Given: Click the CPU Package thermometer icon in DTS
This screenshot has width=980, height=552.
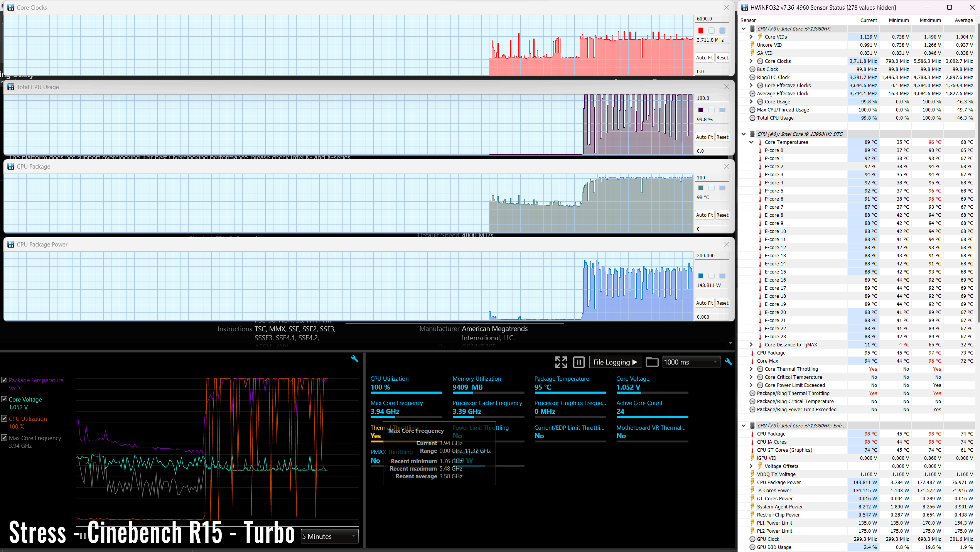Looking at the screenshot, I should [752, 353].
